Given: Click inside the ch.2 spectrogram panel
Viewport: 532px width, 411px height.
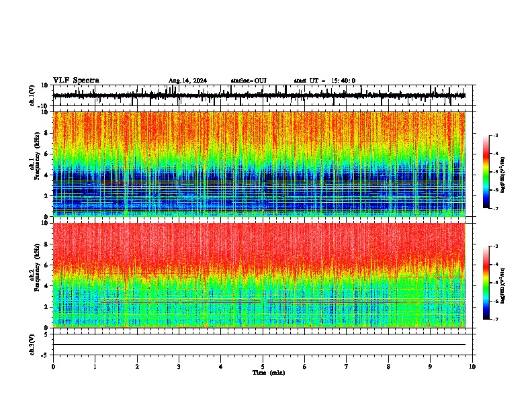Looking at the screenshot, I should [x=259, y=275].
